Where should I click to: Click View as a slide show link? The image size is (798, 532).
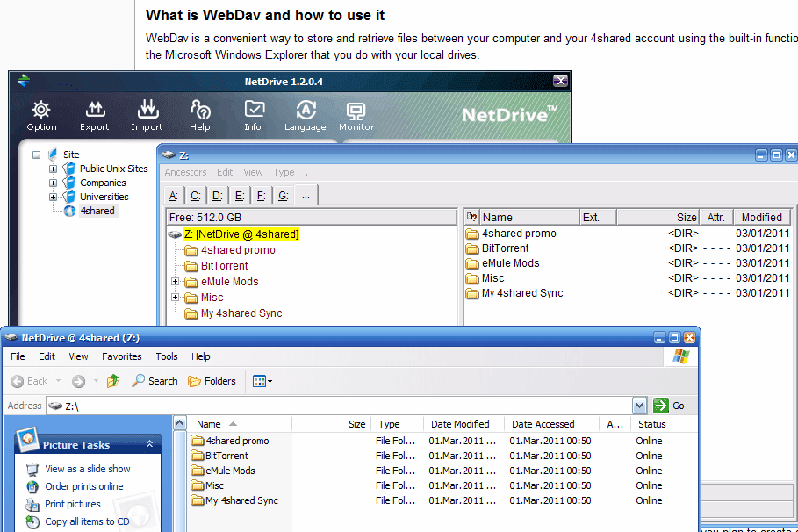point(88,469)
